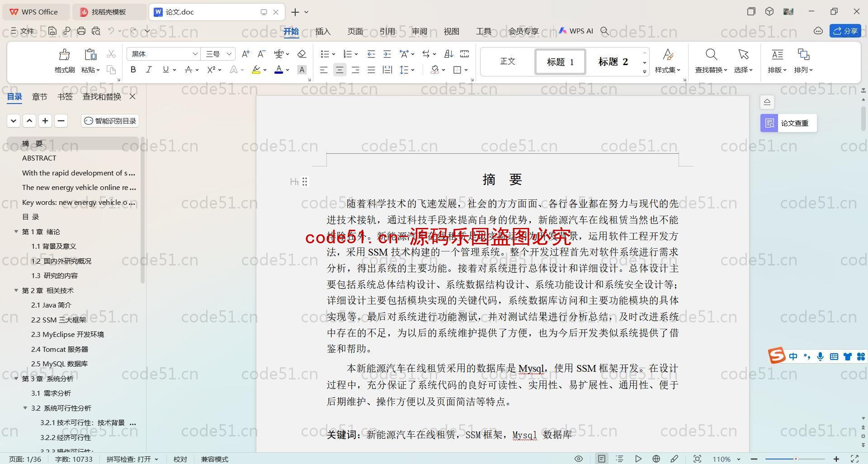Switch to the 找稻壳模板 window tab
Screen dimensions: 868x464
tap(108, 12)
